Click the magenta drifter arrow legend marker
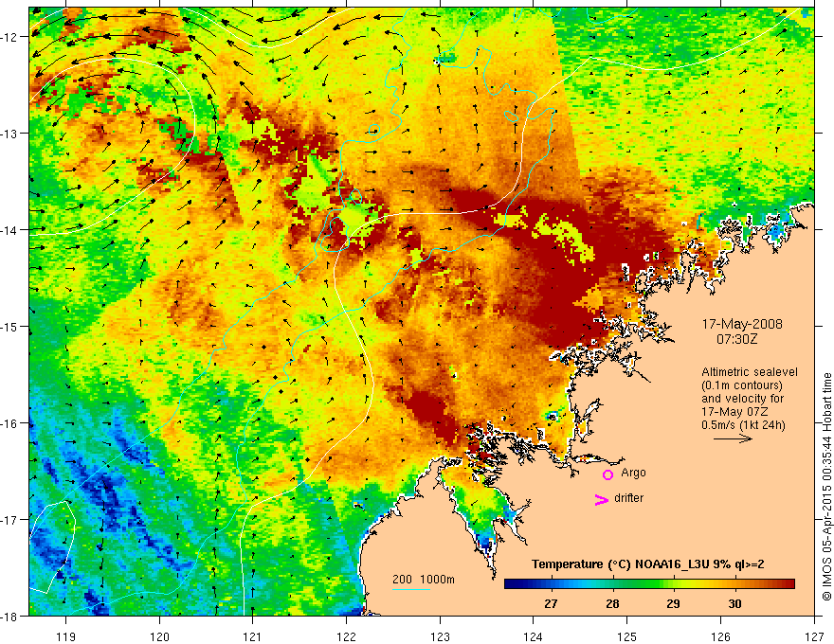834x644 pixels. pyautogui.click(x=602, y=499)
